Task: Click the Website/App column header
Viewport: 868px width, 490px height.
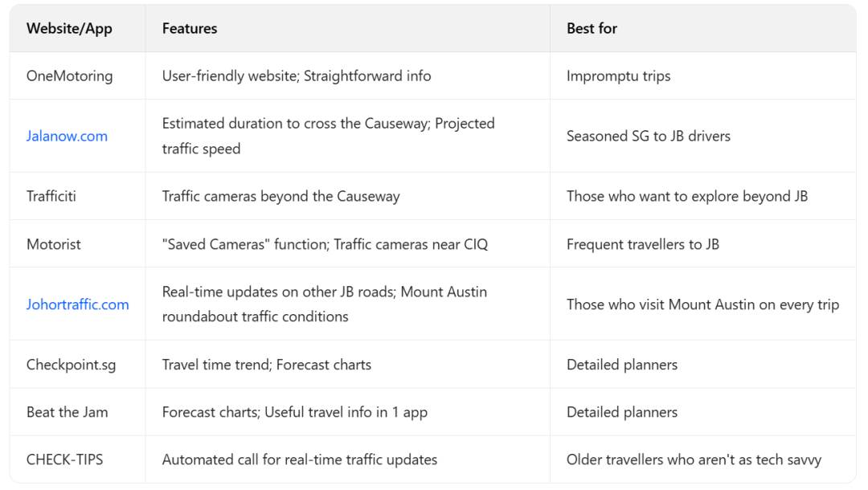Action: click(69, 28)
